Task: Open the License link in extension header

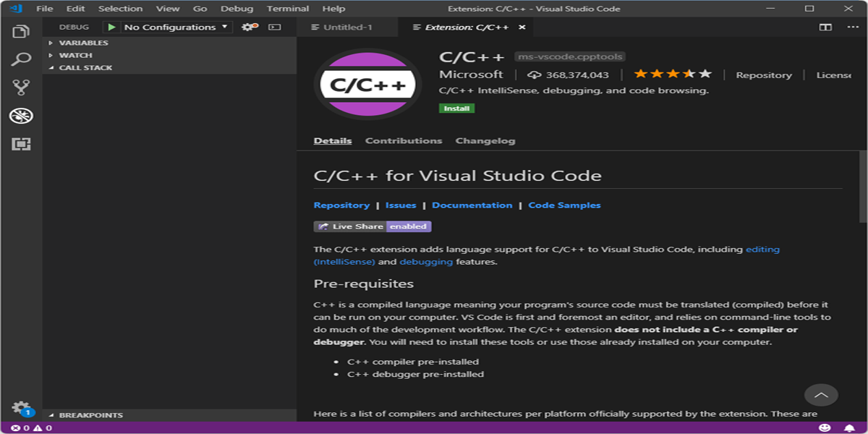Action: 833,75
